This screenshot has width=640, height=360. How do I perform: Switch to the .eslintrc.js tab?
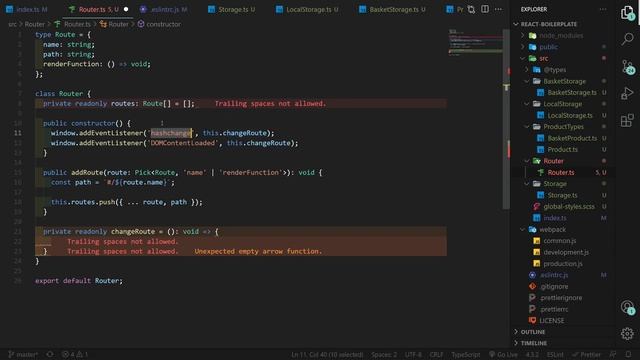click(164, 9)
